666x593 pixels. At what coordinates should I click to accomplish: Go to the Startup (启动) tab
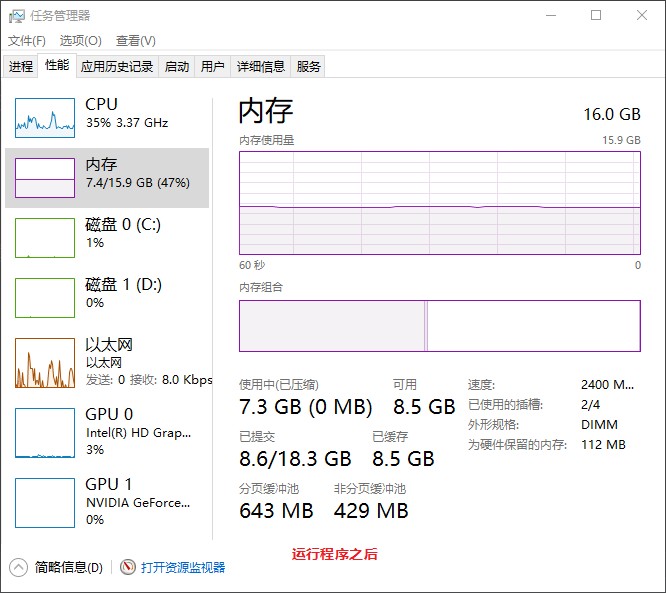pyautogui.click(x=177, y=67)
